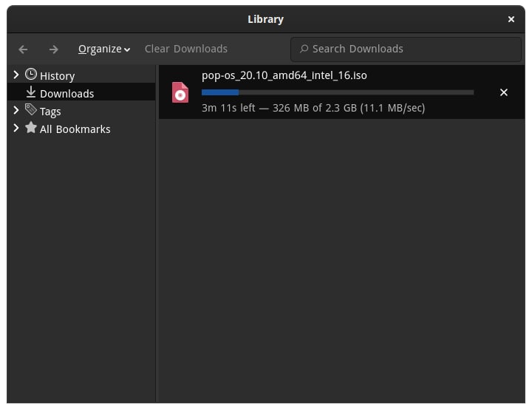Open the Organize menu
Image resolution: width=532 pixels, height=410 pixels.
pyautogui.click(x=104, y=49)
